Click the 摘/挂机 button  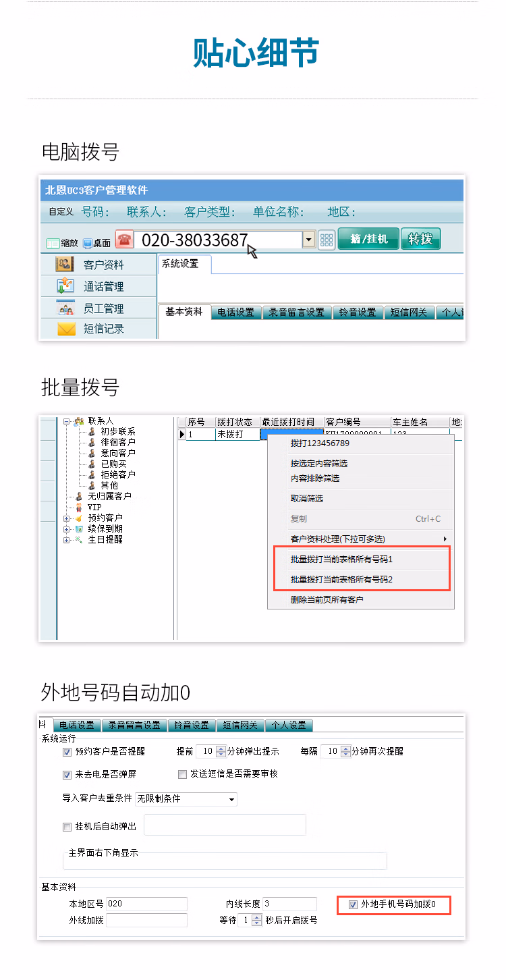coord(369,239)
